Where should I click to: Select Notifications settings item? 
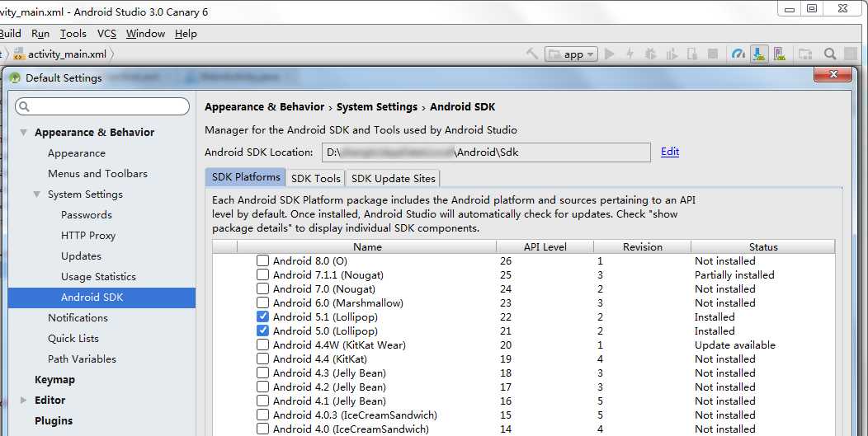point(78,317)
